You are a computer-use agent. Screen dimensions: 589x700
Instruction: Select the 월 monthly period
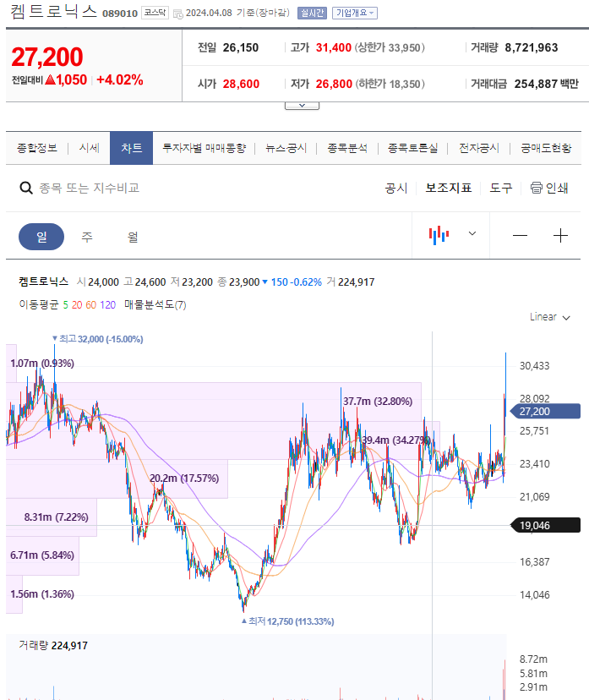[x=133, y=237]
